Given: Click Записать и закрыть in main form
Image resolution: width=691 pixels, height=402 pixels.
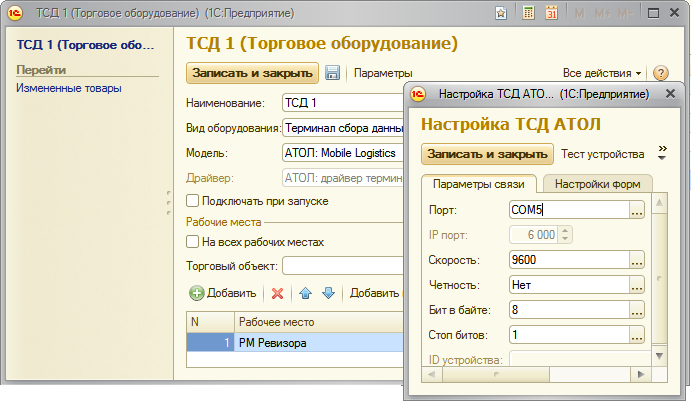Looking at the screenshot, I should (253, 73).
